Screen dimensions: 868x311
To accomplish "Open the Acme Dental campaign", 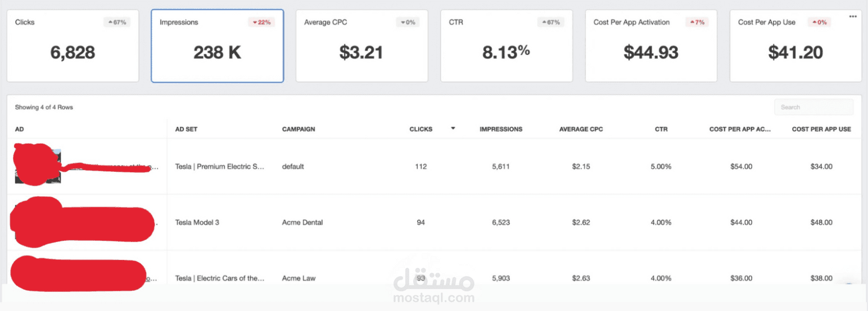I will pyautogui.click(x=302, y=222).
